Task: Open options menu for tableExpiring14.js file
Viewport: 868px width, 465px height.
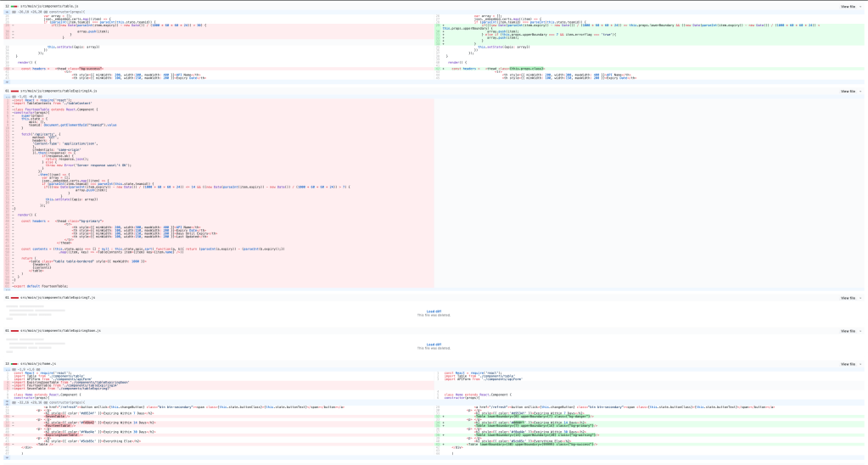Action: point(862,91)
